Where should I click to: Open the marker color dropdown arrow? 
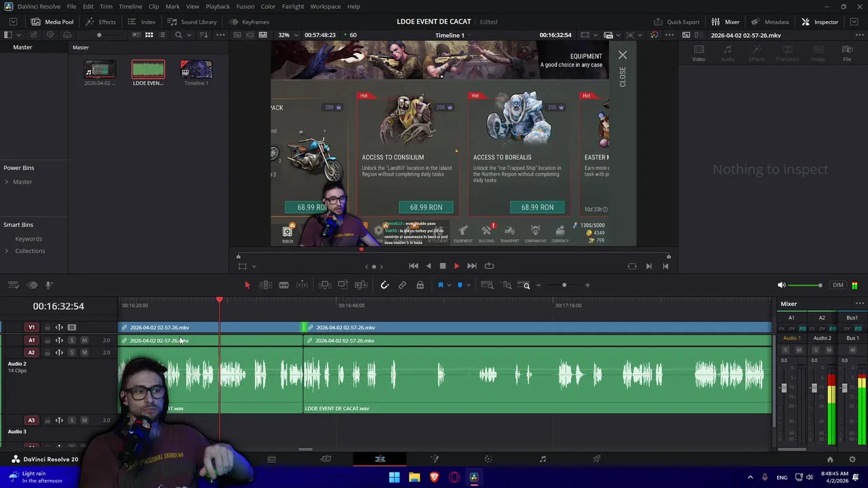pyautogui.click(x=469, y=285)
